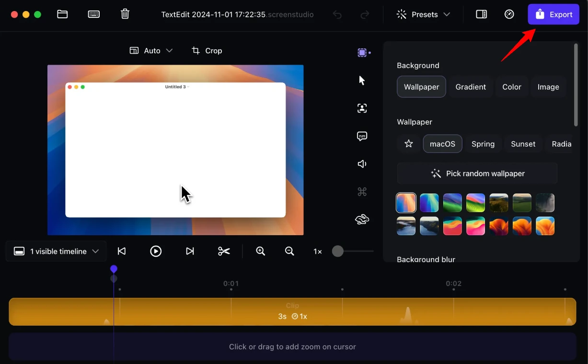
Task: Play the recording preview
Action: tap(156, 251)
